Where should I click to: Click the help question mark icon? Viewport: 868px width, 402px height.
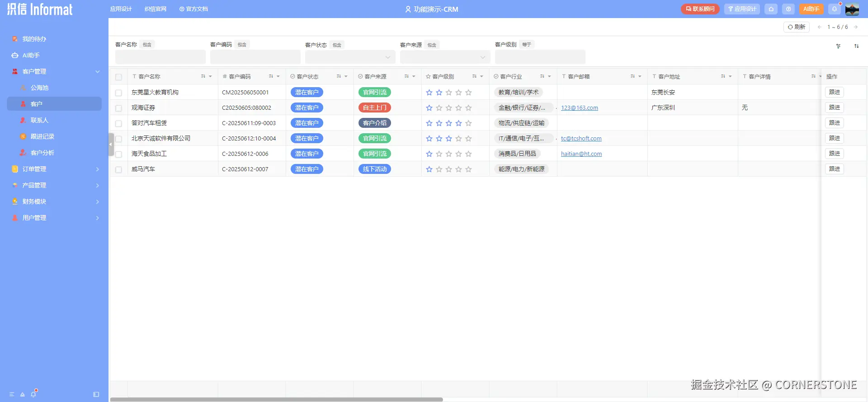pyautogui.click(x=788, y=9)
